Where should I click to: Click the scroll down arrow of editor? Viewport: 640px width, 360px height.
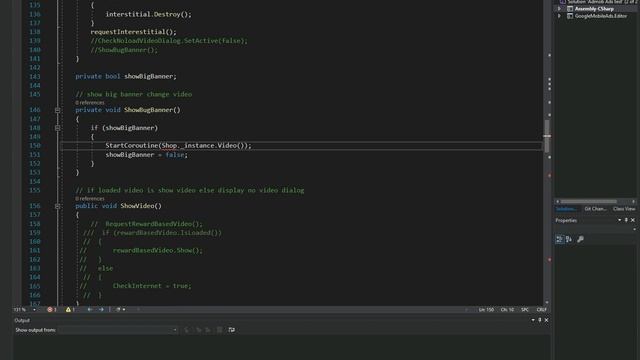547,302
